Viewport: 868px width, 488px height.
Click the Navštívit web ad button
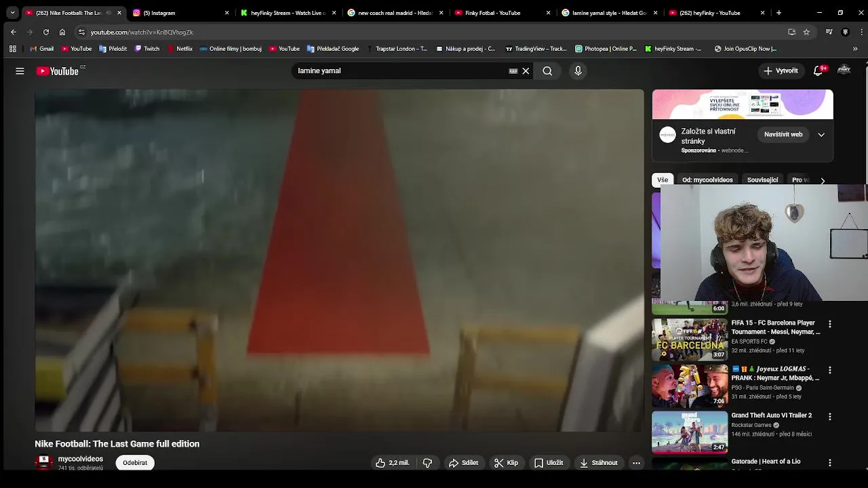tap(783, 134)
